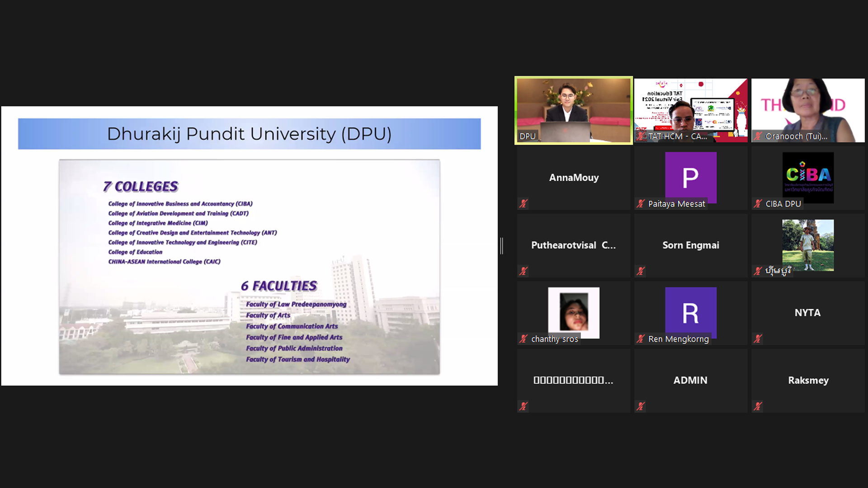The image size is (868, 488).
Task: Select the DPU speaker video tile
Action: point(573,110)
